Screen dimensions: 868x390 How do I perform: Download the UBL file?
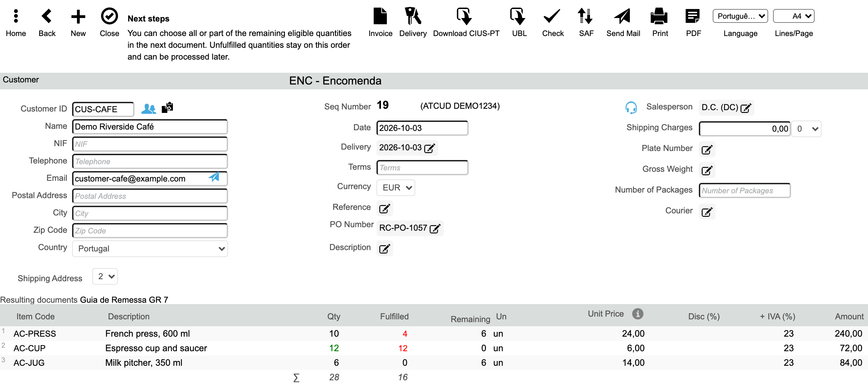(x=518, y=16)
